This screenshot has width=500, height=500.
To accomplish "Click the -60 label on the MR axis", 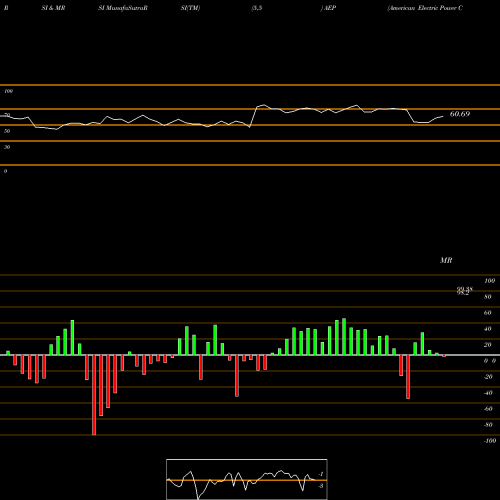I will pos(488,409).
